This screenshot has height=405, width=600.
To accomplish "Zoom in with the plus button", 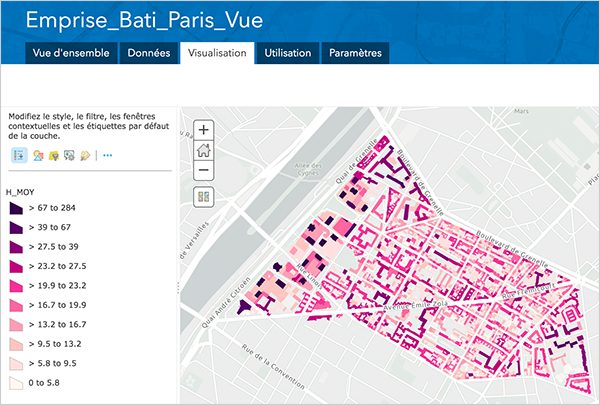I will pyautogui.click(x=204, y=130).
